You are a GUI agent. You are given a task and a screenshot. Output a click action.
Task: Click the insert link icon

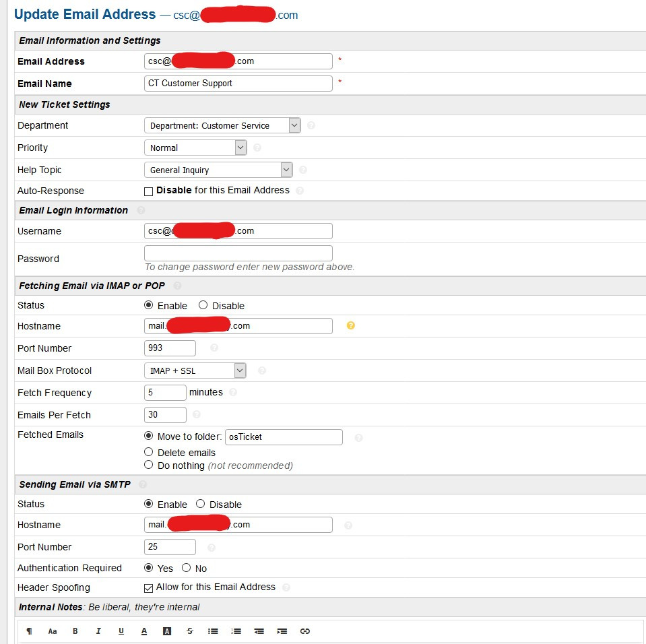pyautogui.click(x=304, y=631)
